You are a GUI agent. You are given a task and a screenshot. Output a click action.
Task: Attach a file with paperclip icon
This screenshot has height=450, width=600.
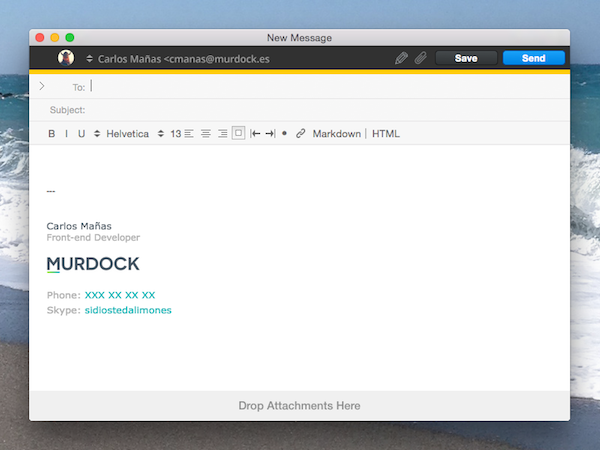(x=421, y=58)
